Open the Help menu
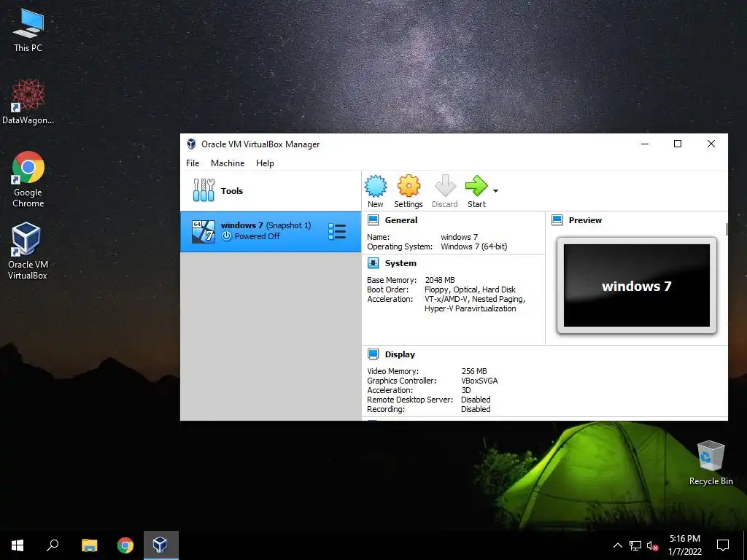This screenshot has height=560, width=747. click(265, 163)
